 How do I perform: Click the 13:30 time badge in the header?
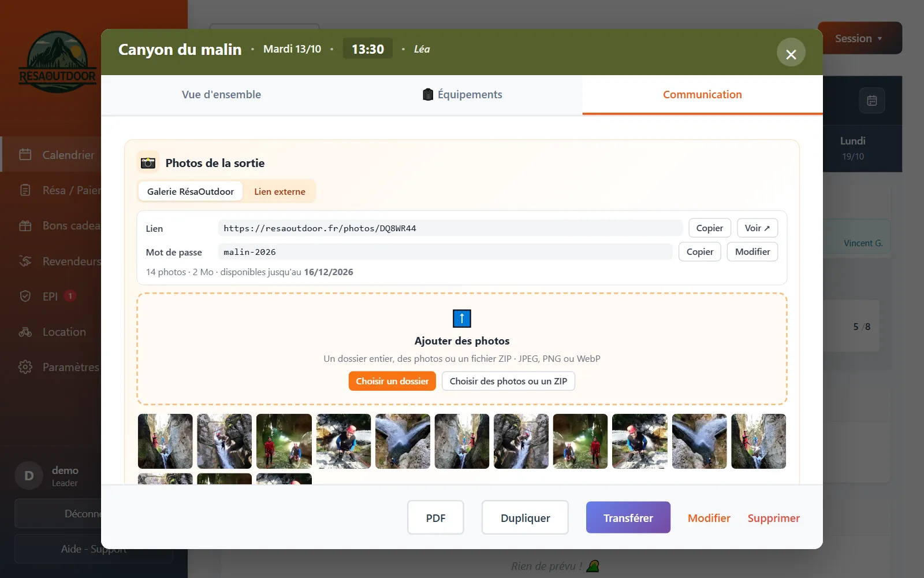(368, 49)
